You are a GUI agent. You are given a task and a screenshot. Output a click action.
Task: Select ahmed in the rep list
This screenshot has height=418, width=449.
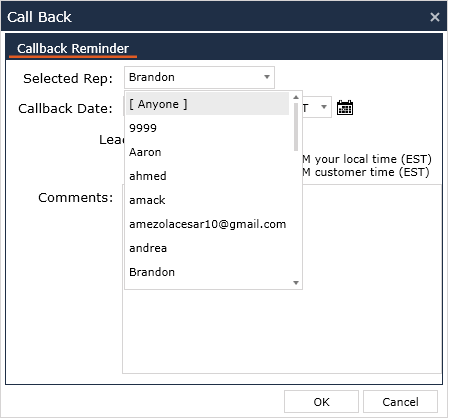tap(207, 176)
